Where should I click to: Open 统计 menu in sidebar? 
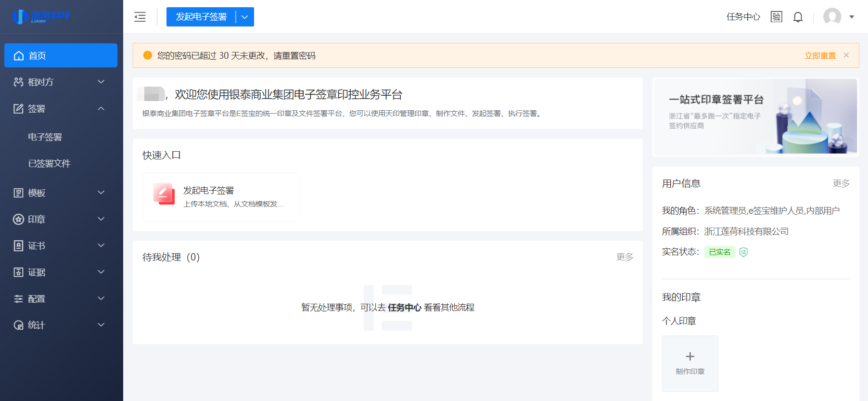(61, 325)
